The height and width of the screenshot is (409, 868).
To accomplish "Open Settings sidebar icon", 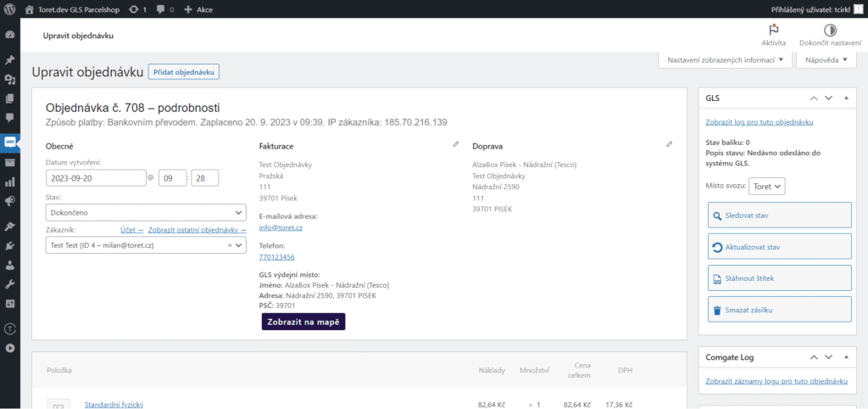I will click(9, 304).
